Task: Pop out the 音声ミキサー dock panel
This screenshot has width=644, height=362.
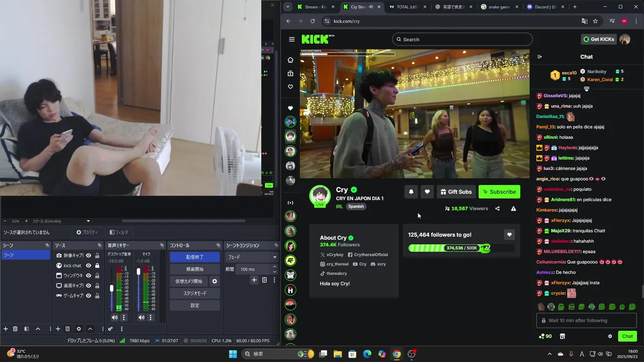Action: [162, 245]
